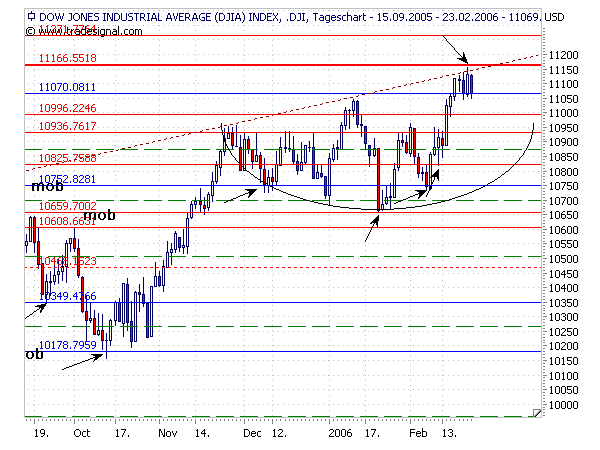Click the 10800 price axis label

[563, 172]
